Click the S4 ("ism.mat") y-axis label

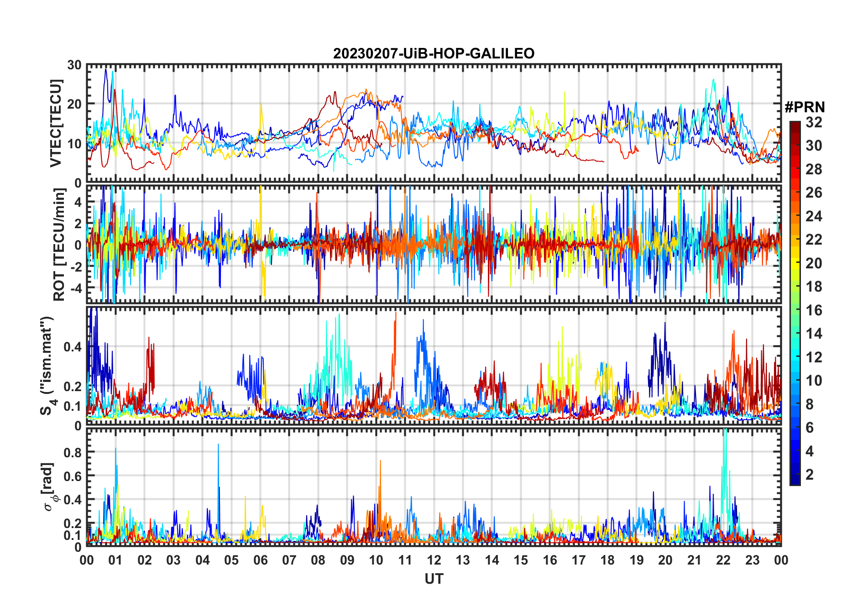[47, 366]
